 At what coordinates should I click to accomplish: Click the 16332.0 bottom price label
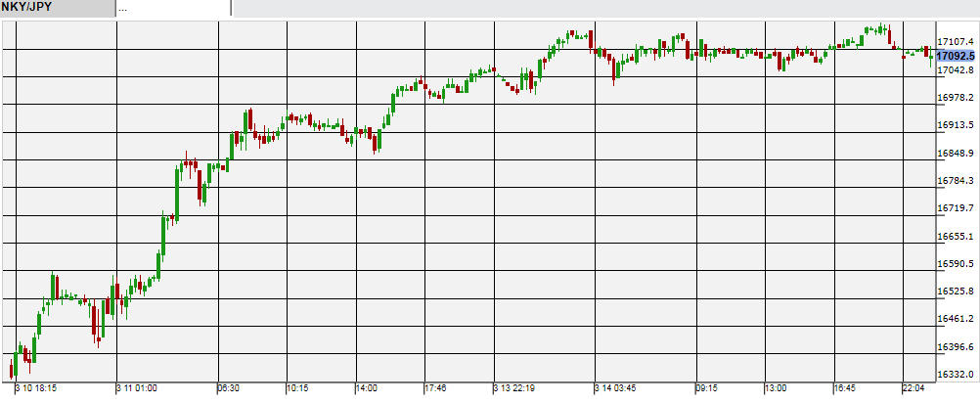point(955,375)
